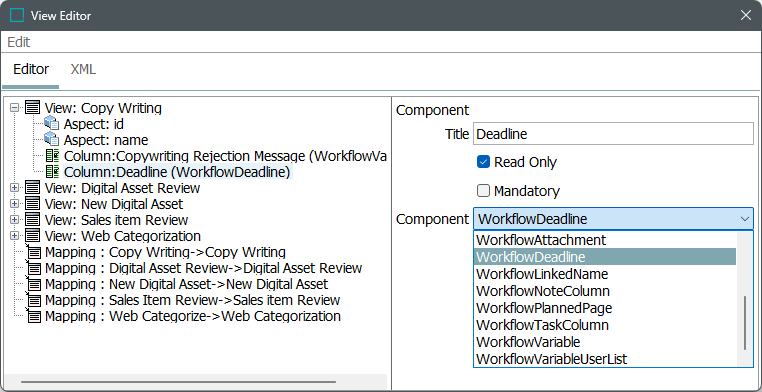Enable the Mandatory checkbox
The image size is (762, 392).
(483, 191)
